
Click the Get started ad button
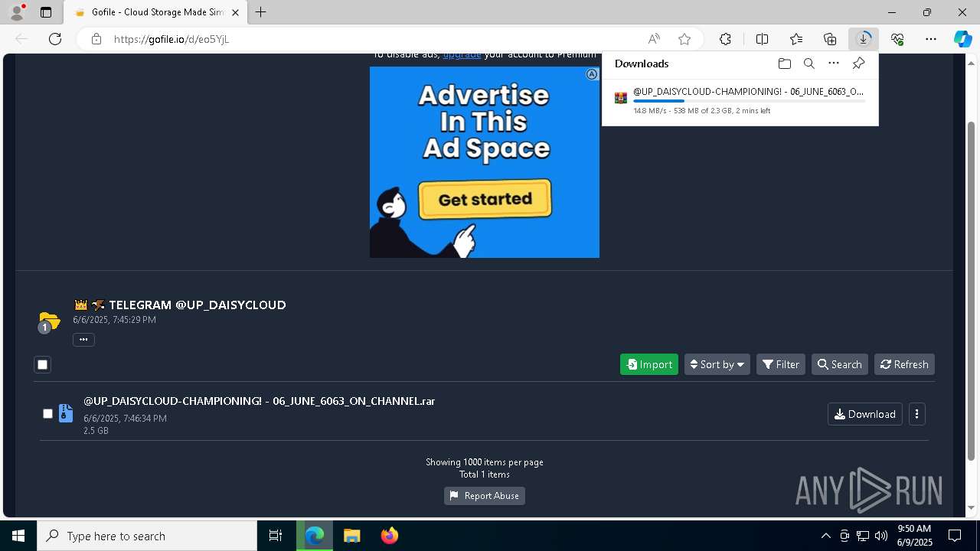485,199
